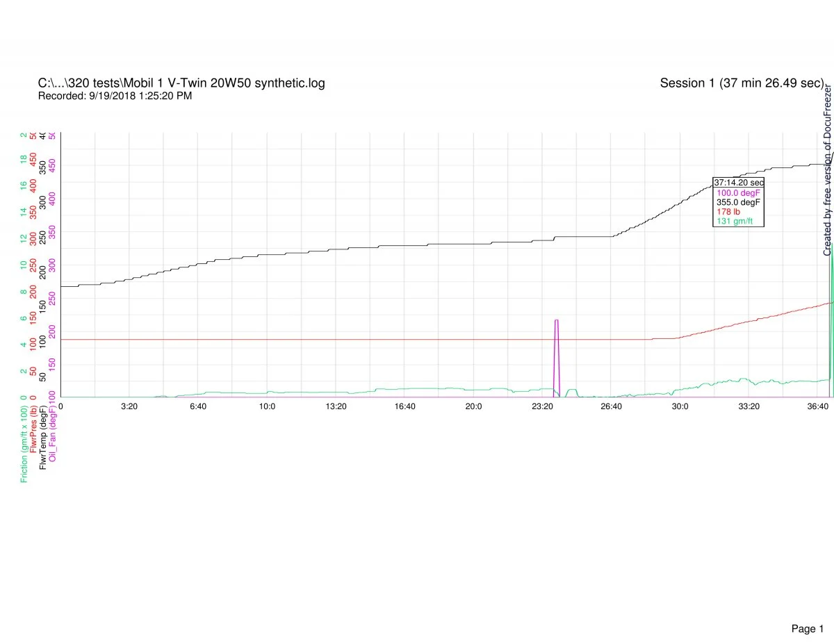Click the 355.0 degF tooltip reading
This screenshot has width=834, height=644.
[739, 202]
